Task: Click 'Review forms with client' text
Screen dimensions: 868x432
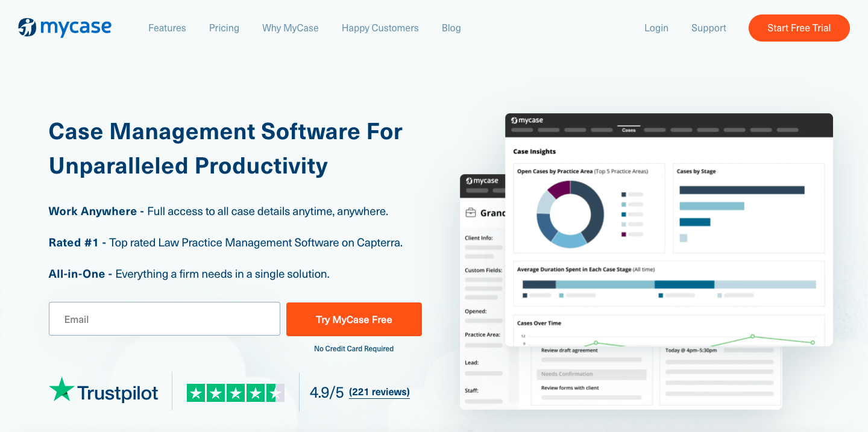Action: click(570, 388)
